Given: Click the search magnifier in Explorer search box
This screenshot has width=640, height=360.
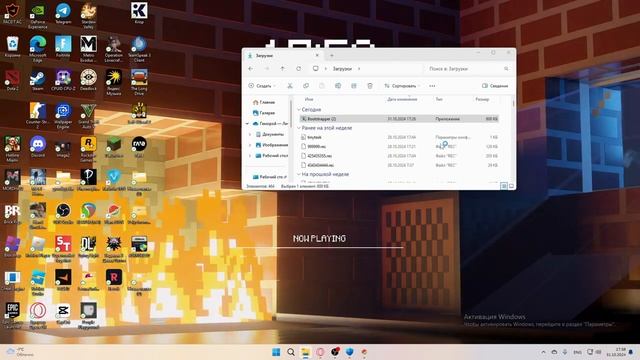Looking at the screenshot, I should (506, 69).
